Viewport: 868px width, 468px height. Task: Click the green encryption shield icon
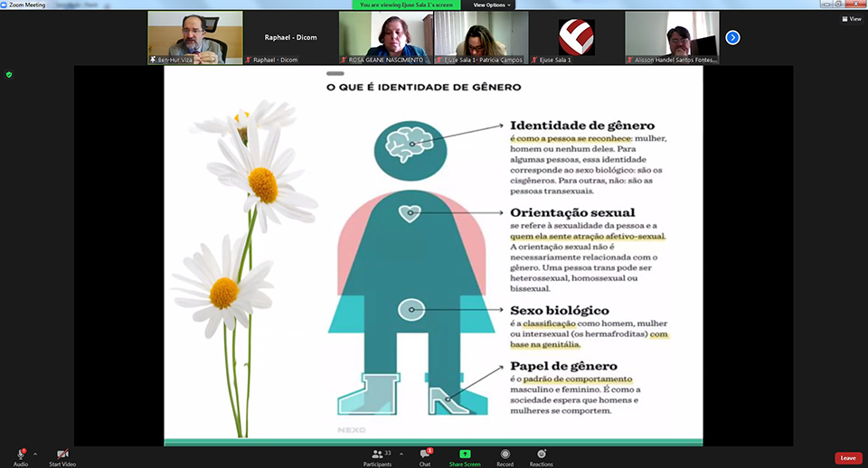9,75
